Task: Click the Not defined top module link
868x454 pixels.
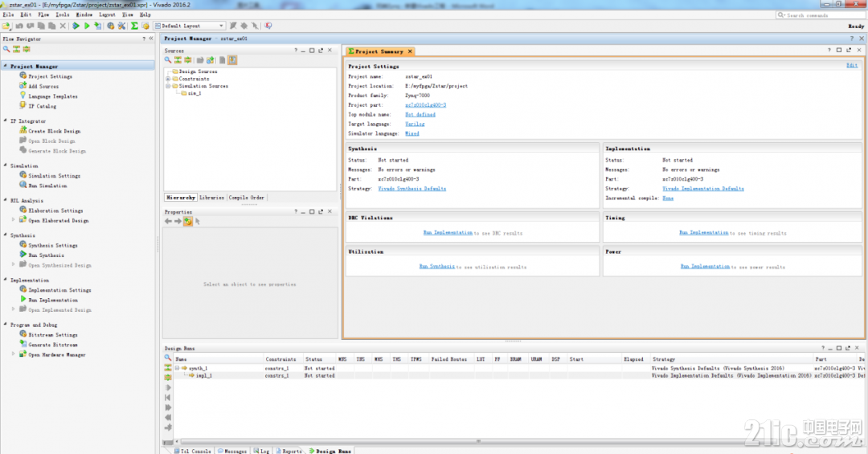Action: (x=420, y=115)
